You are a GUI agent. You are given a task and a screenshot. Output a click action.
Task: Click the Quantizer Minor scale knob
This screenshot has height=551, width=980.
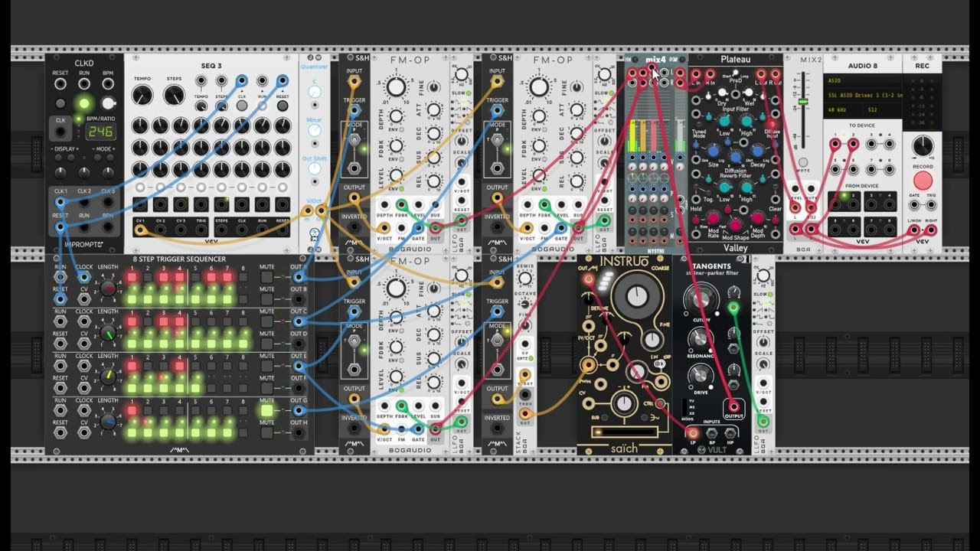[315, 130]
